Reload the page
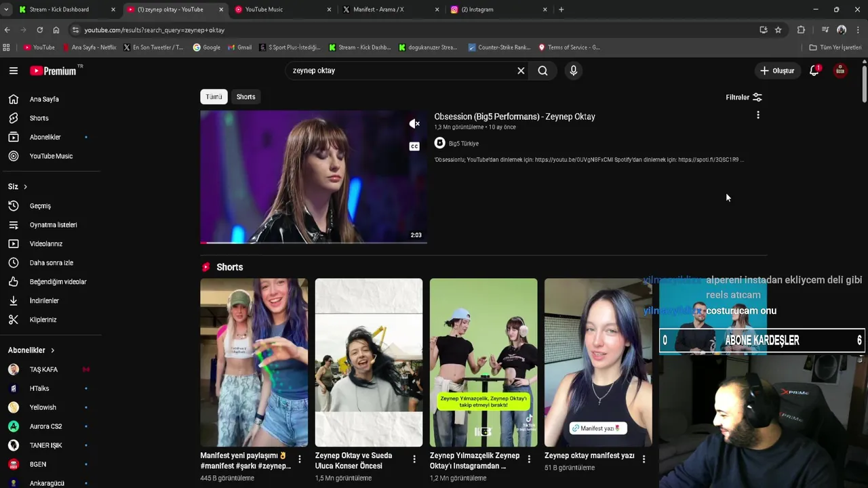This screenshot has height=488, width=868. [x=39, y=30]
